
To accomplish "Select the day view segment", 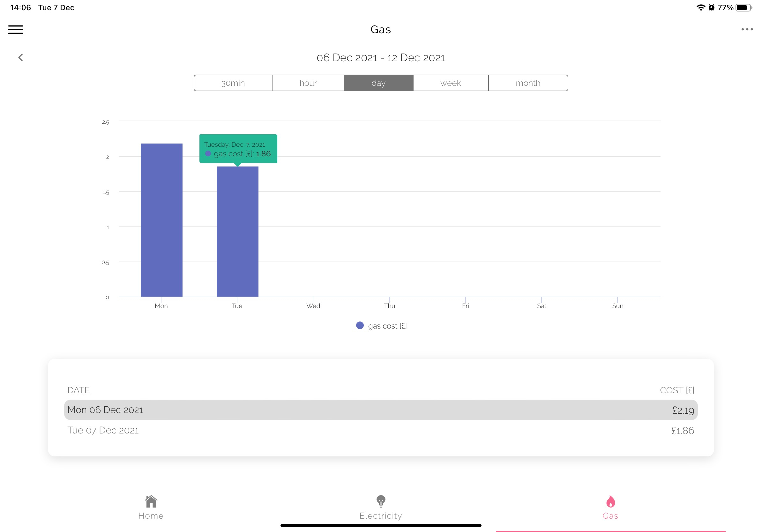I will pyautogui.click(x=378, y=83).
